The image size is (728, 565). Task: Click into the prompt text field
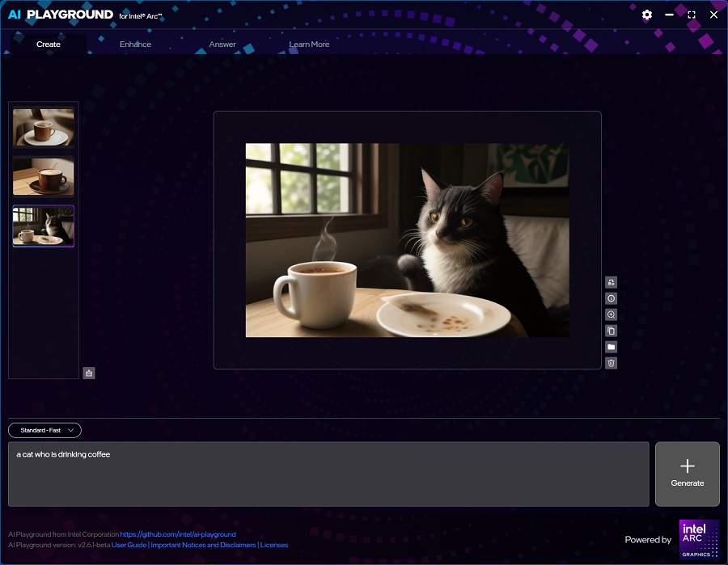tap(328, 474)
